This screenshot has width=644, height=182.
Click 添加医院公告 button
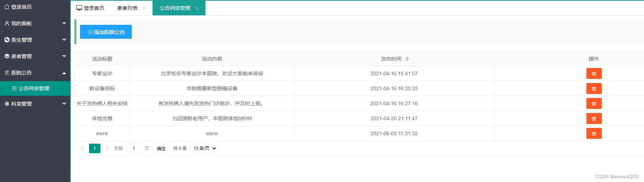point(106,32)
